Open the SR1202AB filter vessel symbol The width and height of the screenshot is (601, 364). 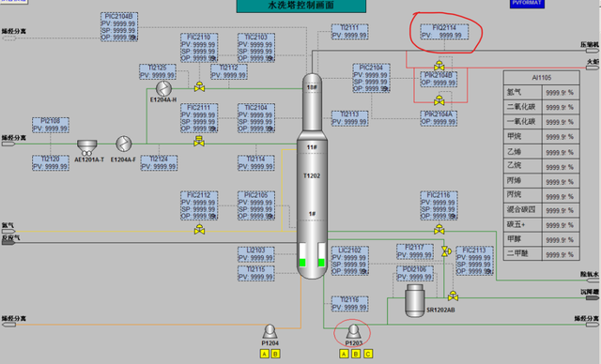coord(415,301)
